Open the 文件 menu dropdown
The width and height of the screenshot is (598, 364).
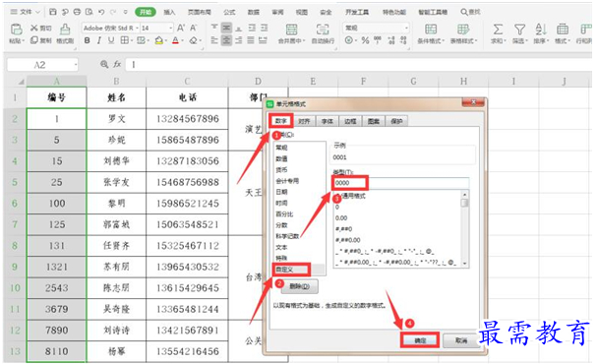(x=26, y=12)
